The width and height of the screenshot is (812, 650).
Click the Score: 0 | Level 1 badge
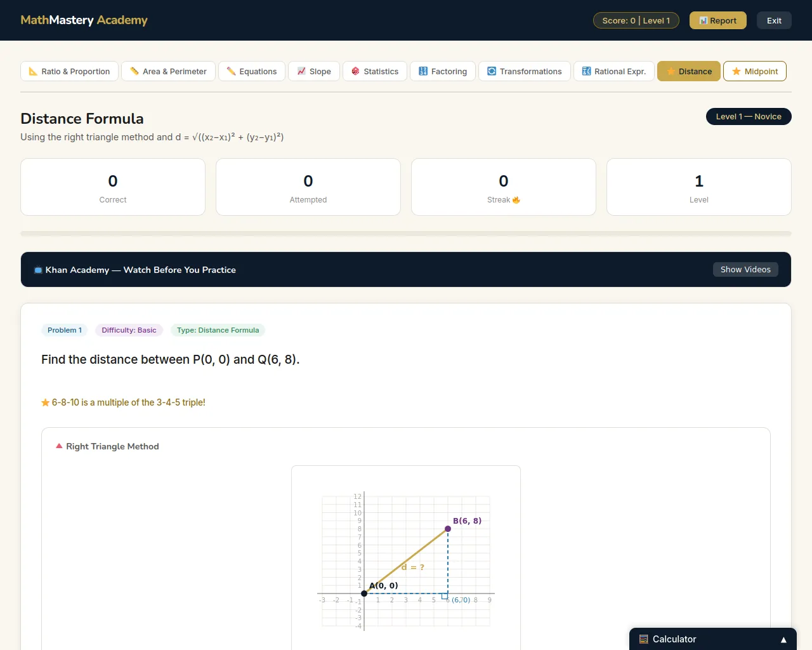[636, 20]
